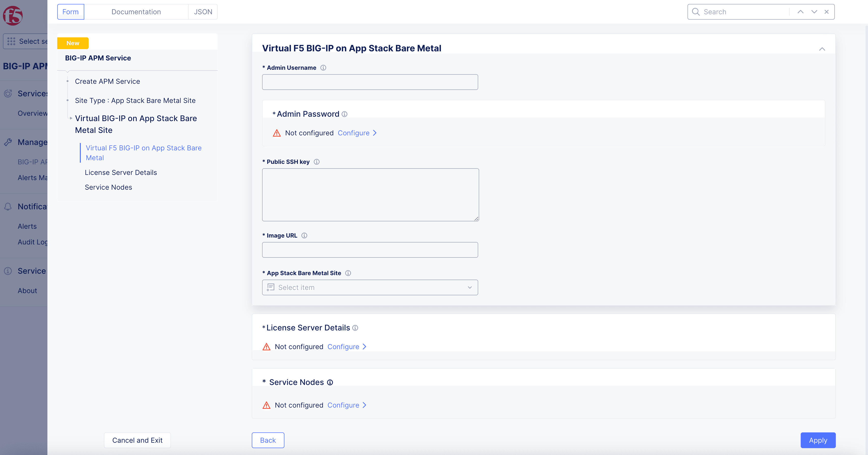868x455 pixels.
Task: Select Virtual BIG-IP on App Stack Bare Metal Site
Action: [136, 124]
